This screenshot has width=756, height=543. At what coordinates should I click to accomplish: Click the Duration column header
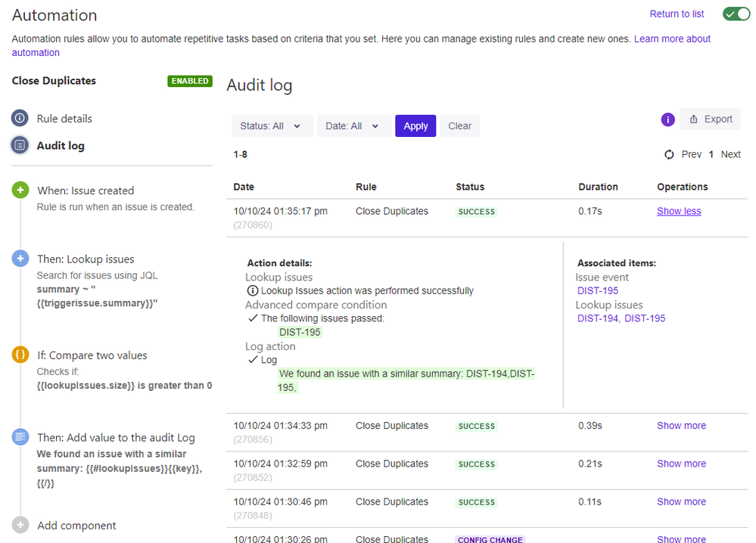pyautogui.click(x=598, y=187)
